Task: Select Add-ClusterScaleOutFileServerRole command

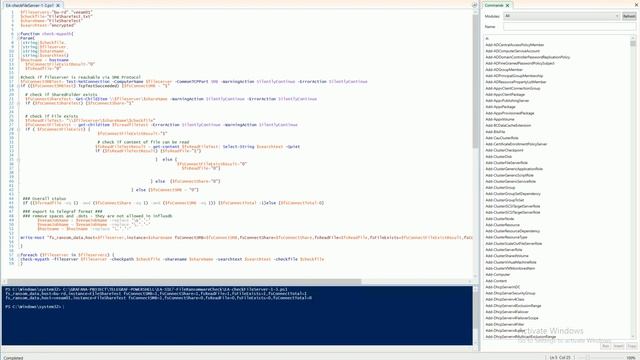Action: click(x=513, y=244)
